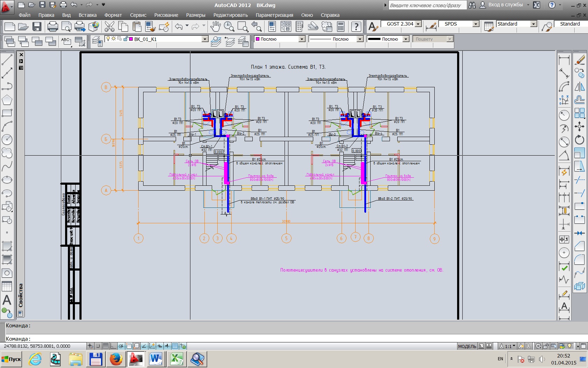Expand the Послою linetype dropdown

[360, 39]
